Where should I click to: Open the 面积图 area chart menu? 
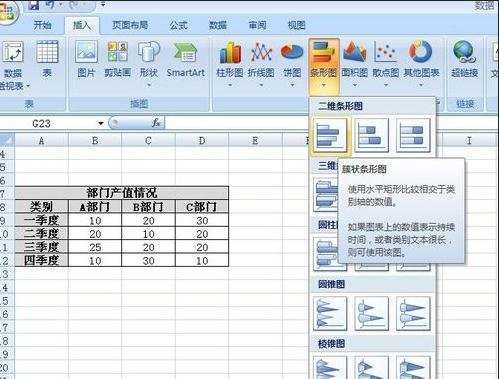pyautogui.click(x=354, y=64)
